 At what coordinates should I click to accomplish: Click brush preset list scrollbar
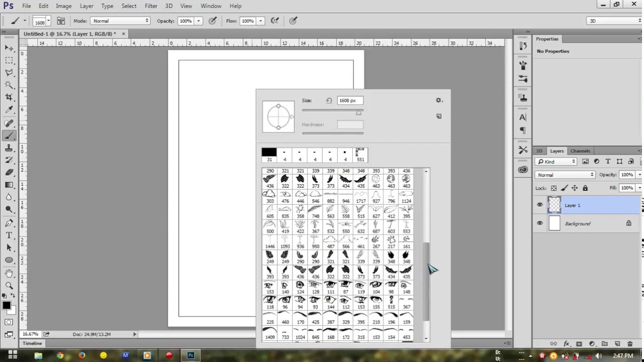point(426,281)
